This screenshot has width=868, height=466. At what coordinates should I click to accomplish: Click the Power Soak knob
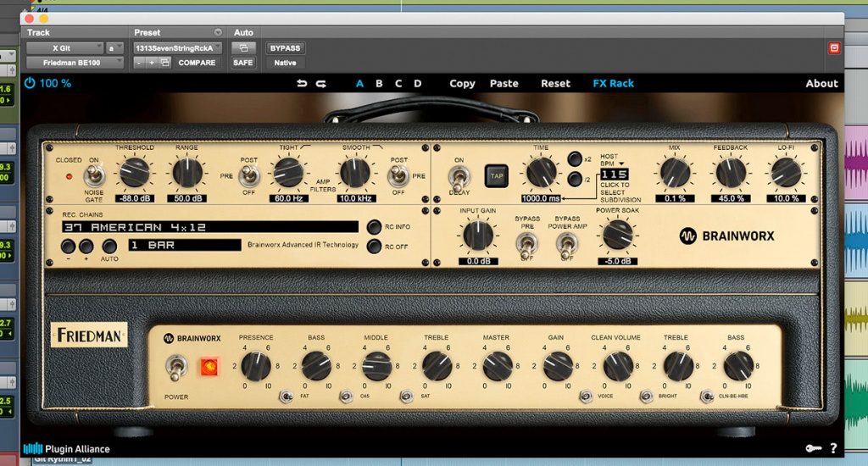pyautogui.click(x=618, y=235)
